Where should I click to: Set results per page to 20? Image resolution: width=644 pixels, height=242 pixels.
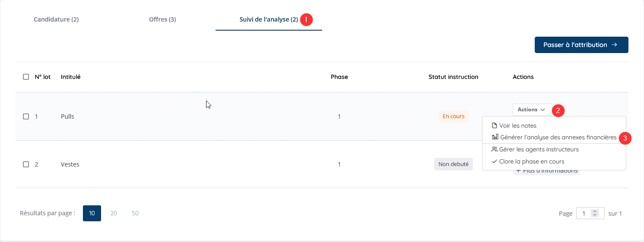(114, 213)
